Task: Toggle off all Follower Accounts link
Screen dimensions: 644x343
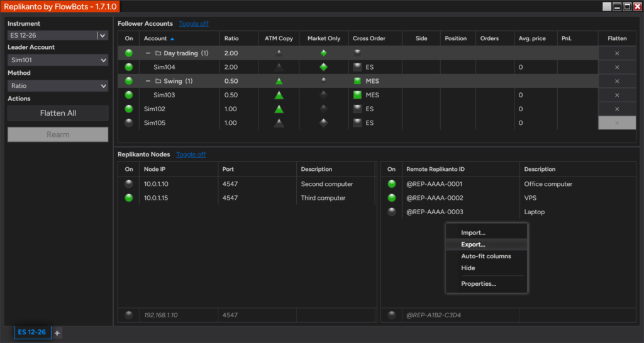Action: pyautogui.click(x=194, y=24)
